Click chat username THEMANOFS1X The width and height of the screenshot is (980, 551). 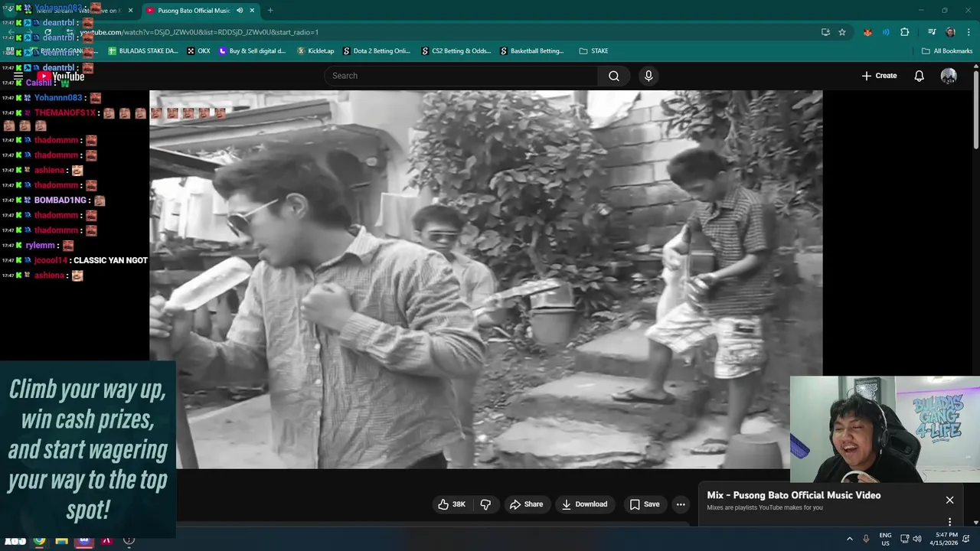click(65, 112)
